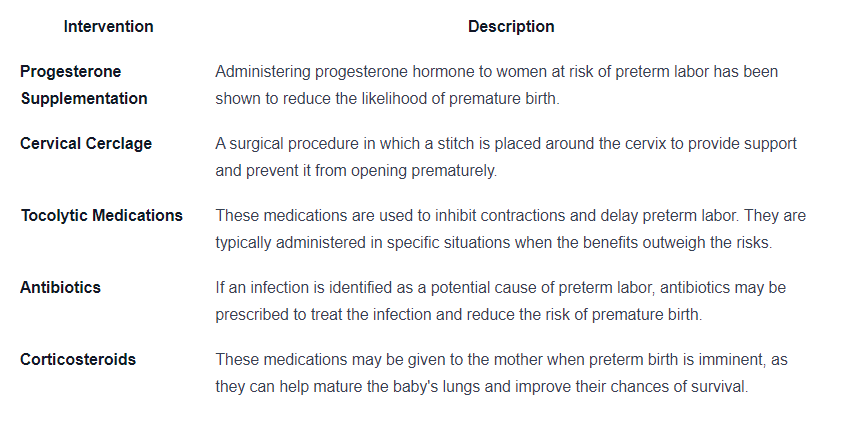Click the Description column header
862x432 pixels.
point(511,26)
